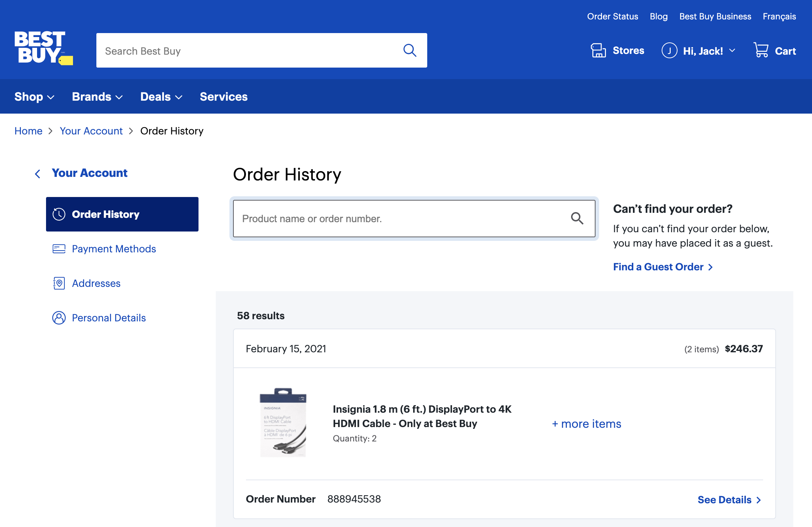The image size is (812, 527).
Task: Click the (2 items) label
Action: pyautogui.click(x=701, y=349)
